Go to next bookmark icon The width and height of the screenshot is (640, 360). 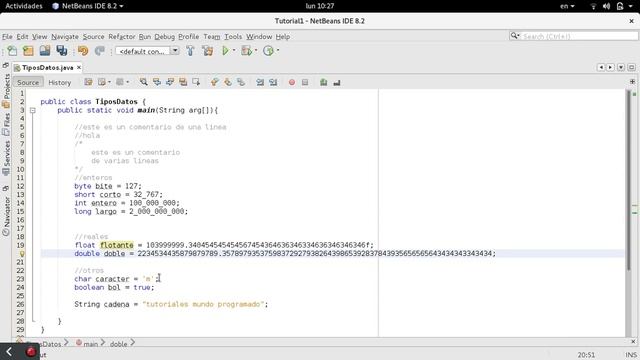228,82
